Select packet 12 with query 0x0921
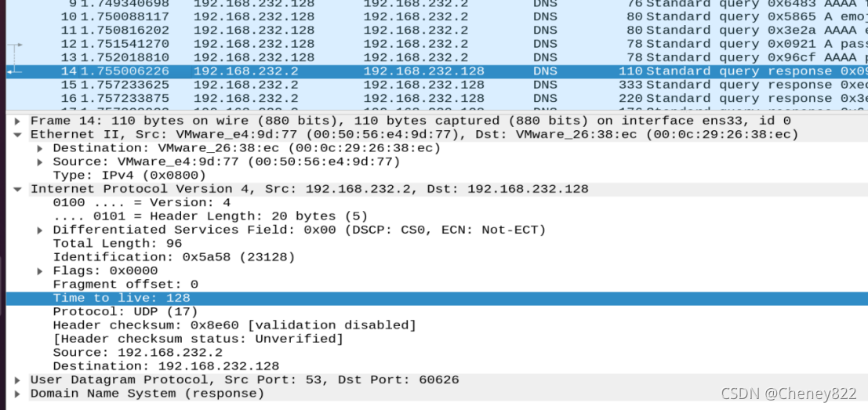This screenshot has height=410, width=868. click(x=437, y=44)
